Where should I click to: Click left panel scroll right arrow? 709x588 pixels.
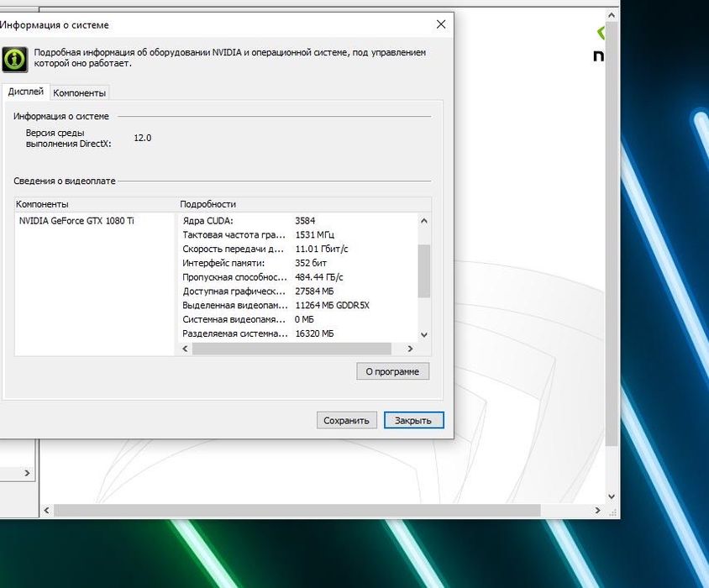pyautogui.click(x=27, y=473)
